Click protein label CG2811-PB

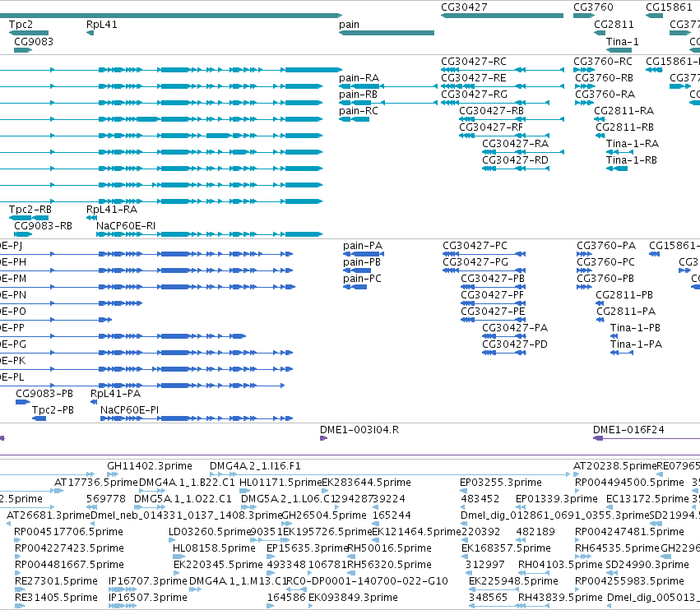(x=624, y=295)
